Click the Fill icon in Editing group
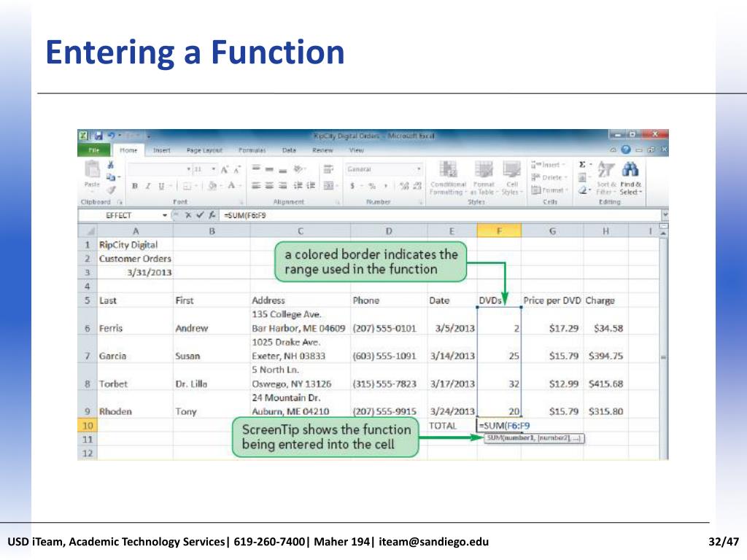The width and height of the screenshot is (747, 560). tap(582, 177)
